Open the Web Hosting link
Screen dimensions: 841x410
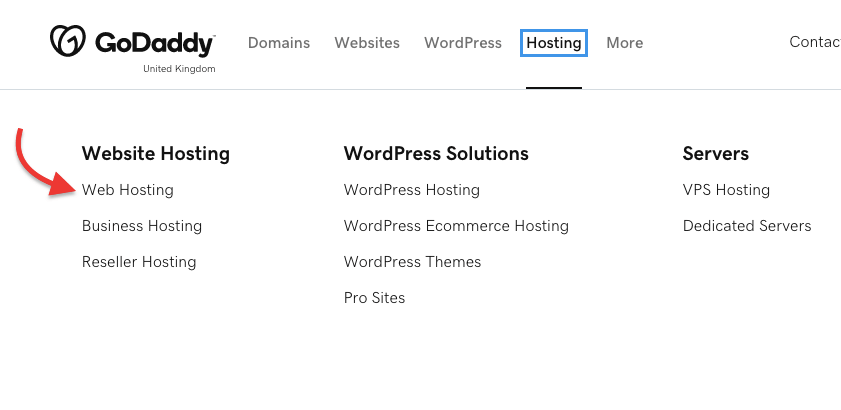[128, 190]
